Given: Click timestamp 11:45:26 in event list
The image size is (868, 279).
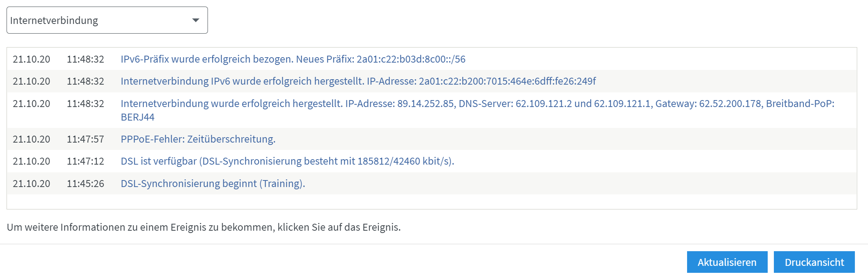Looking at the screenshot, I should point(85,184).
